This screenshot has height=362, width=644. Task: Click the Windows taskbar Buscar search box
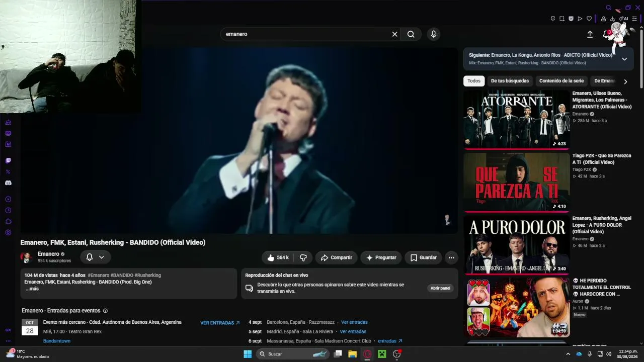point(293,354)
